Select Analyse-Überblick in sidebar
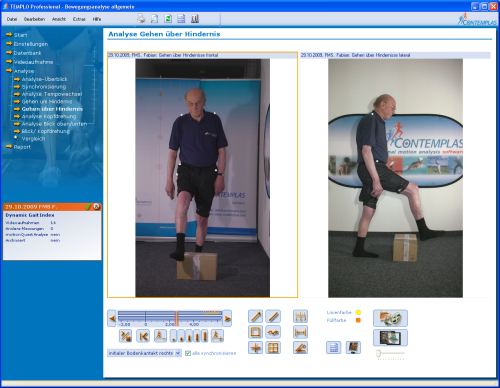This screenshot has width=500, height=388. [x=44, y=79]
